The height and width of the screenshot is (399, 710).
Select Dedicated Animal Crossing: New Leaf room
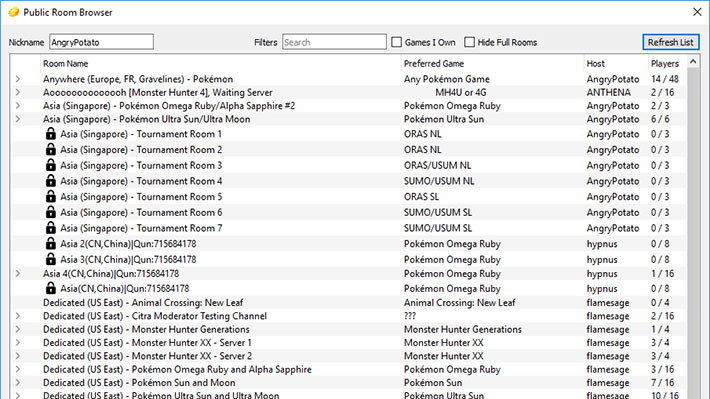pyautogui.click(x=348, y=303)
